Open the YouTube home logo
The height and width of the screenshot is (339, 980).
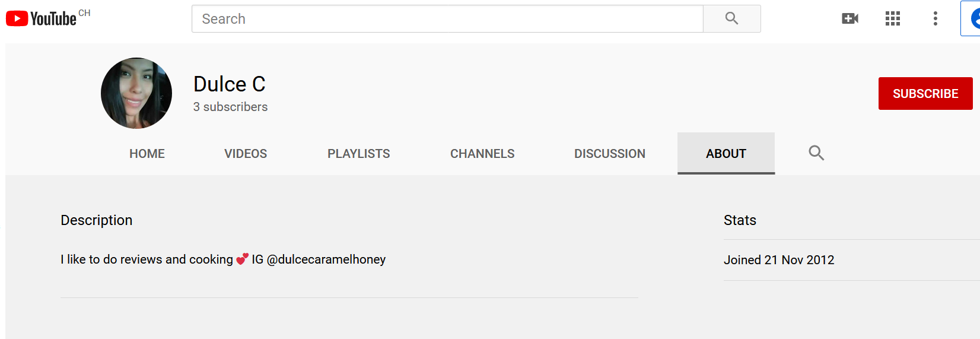(x=41, y=19)
